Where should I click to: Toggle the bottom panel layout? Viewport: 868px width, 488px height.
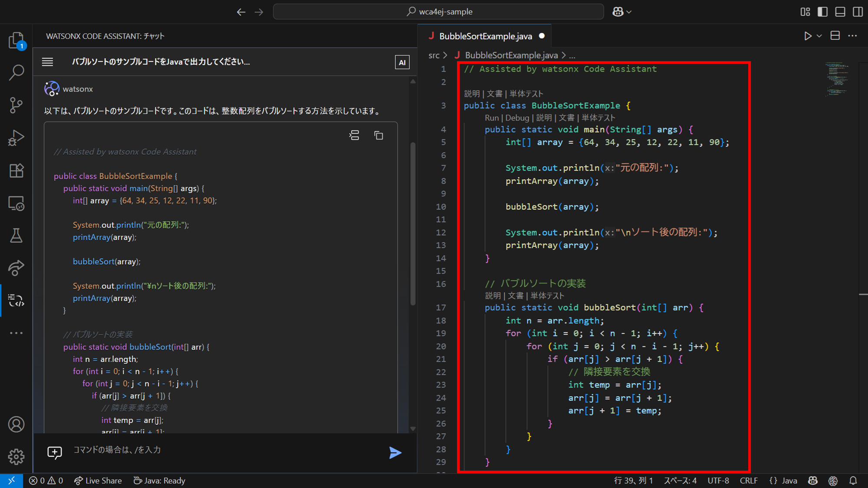[840, 12]
